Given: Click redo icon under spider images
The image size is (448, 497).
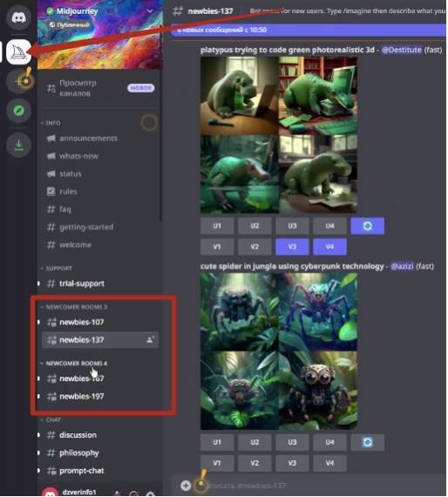Looking at the screenshot, I should tap(368, 442).
